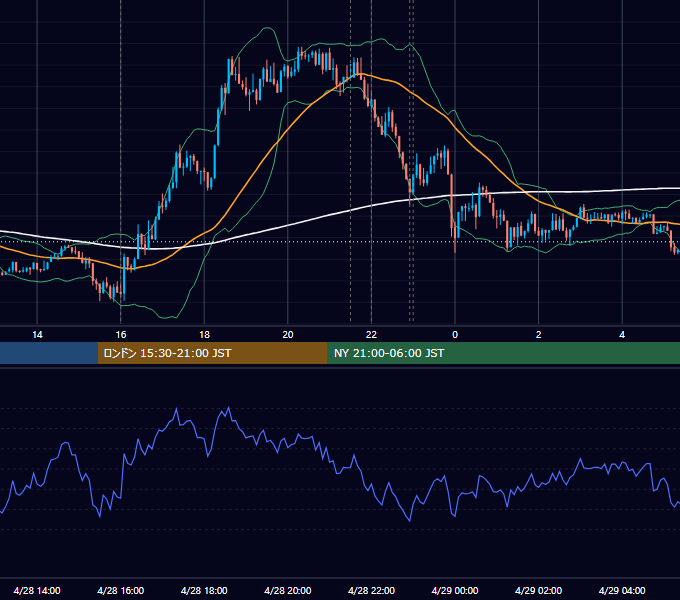The image size is (680, 600).
Task: Click the '4/28 18:00' date label
Action: pyautogui.click(x=204, y=590)
